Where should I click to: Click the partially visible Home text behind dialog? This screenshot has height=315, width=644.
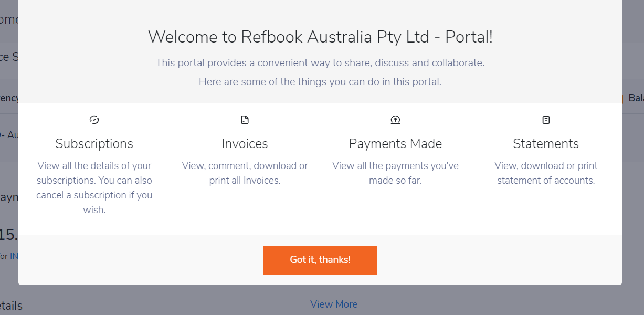[9, 19]
